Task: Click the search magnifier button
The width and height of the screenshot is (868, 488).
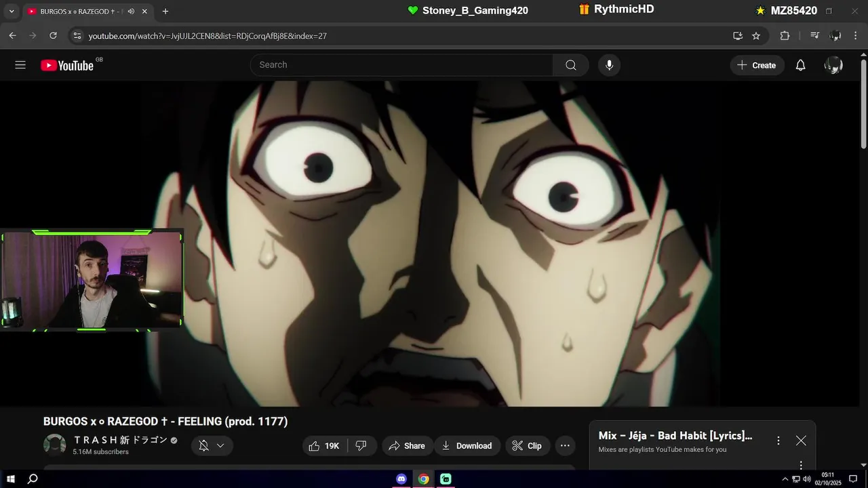Action: point(571,65)
